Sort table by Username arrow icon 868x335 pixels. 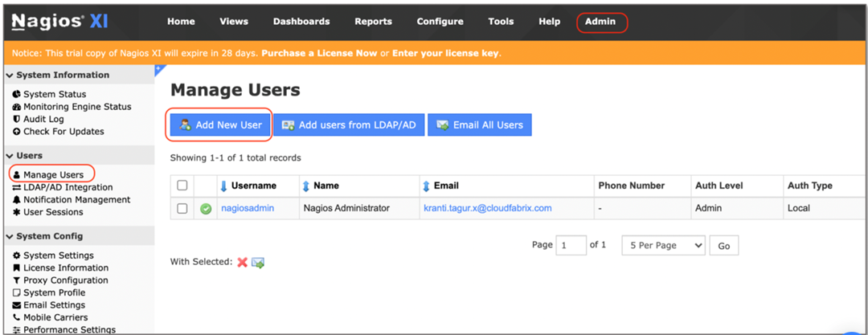pos(224,186)
